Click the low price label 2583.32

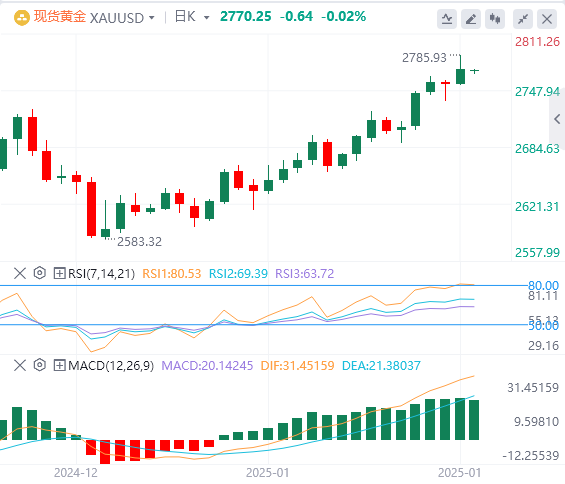[x=139, y=242]
